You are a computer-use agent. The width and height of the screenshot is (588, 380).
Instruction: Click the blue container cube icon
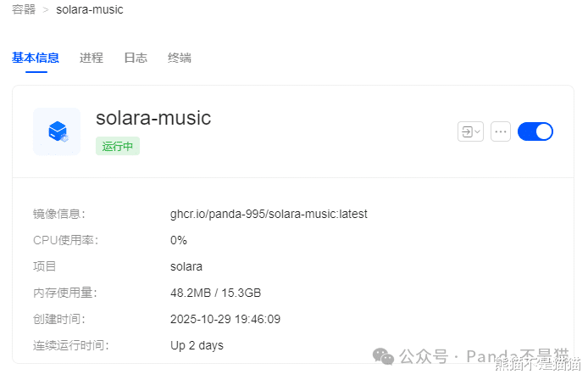click(57, 131)
